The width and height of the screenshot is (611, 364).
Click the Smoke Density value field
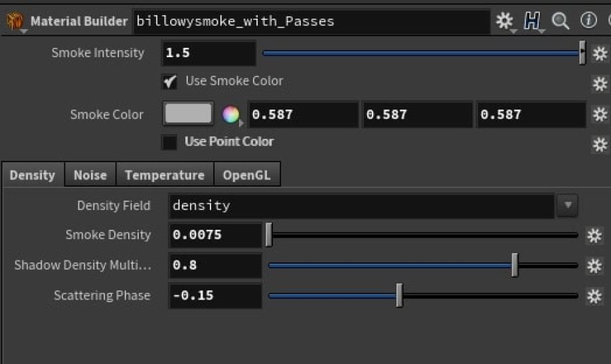pos(215,235)
